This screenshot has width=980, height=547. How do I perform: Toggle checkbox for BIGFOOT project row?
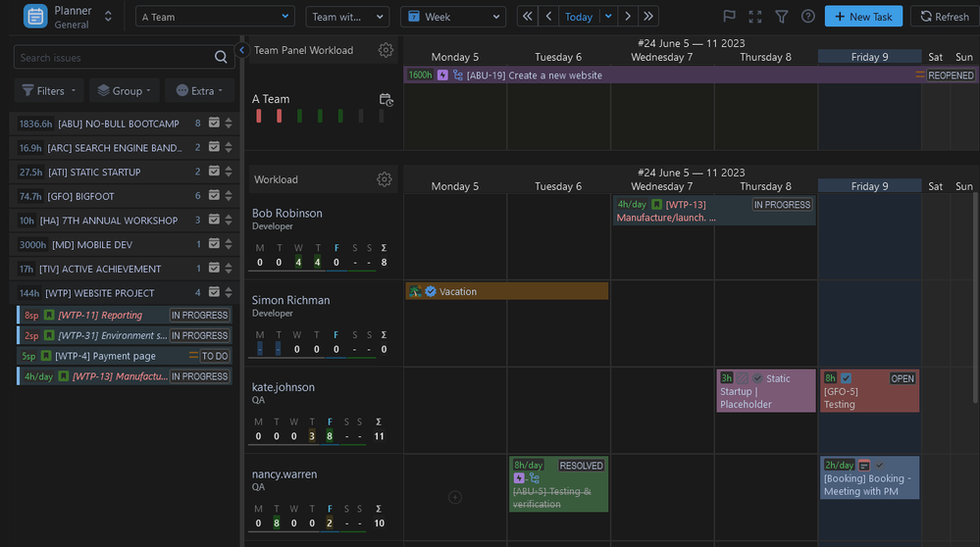click(x=214, y=196)
